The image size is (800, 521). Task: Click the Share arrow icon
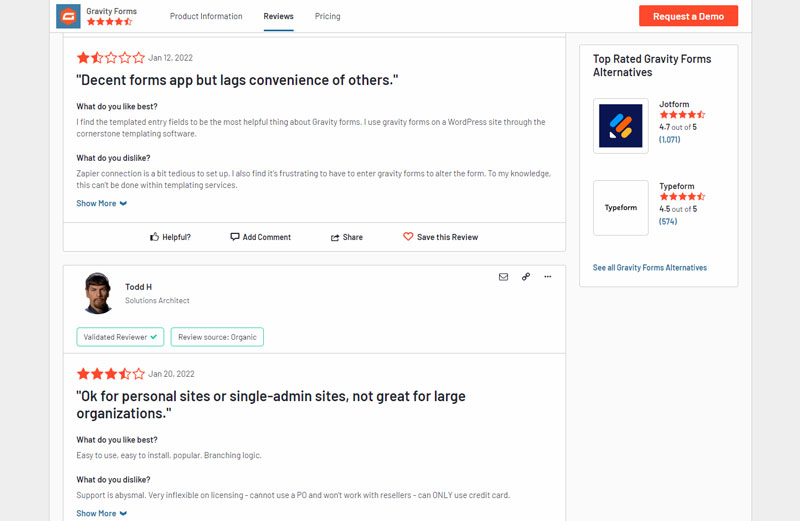pyautogui.click(x=335, y=238)
